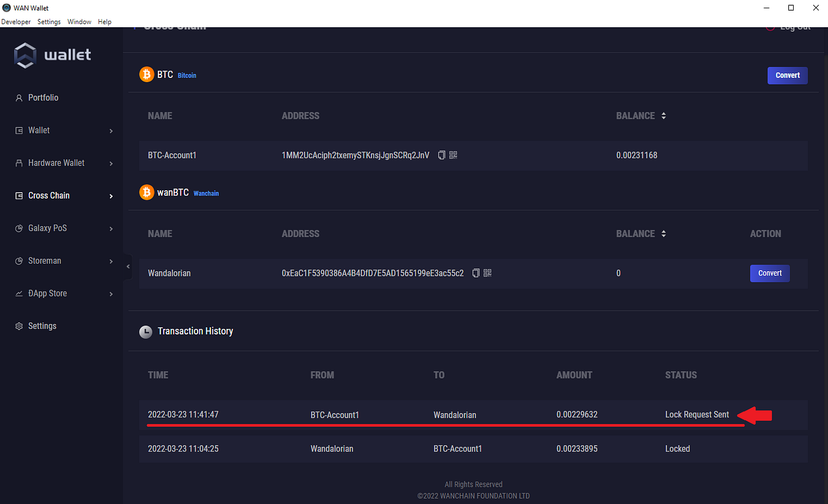Open the Window menu

point(79,22)
